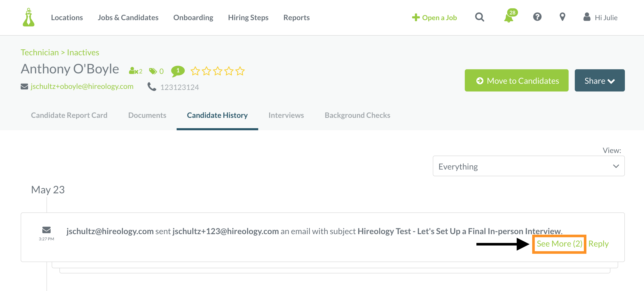Screen dimensions: 644x291
Task: Set rating to first star
Action: pos(195,71)
